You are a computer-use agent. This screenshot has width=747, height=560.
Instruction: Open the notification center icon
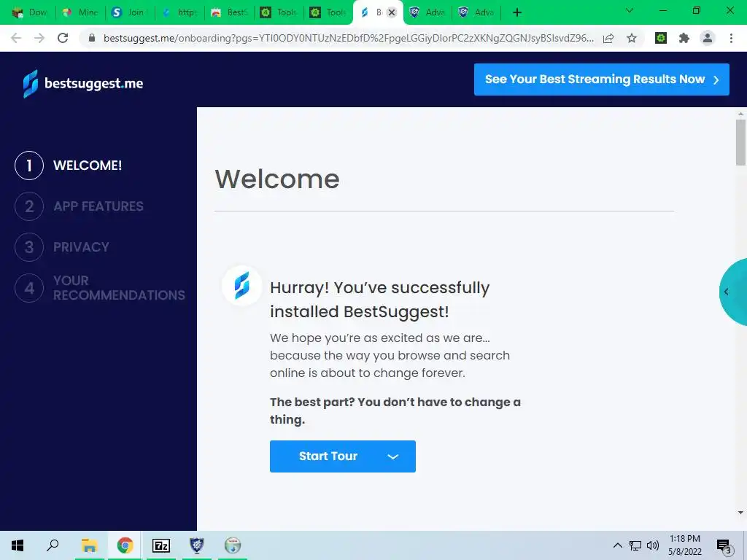point(724,546)
